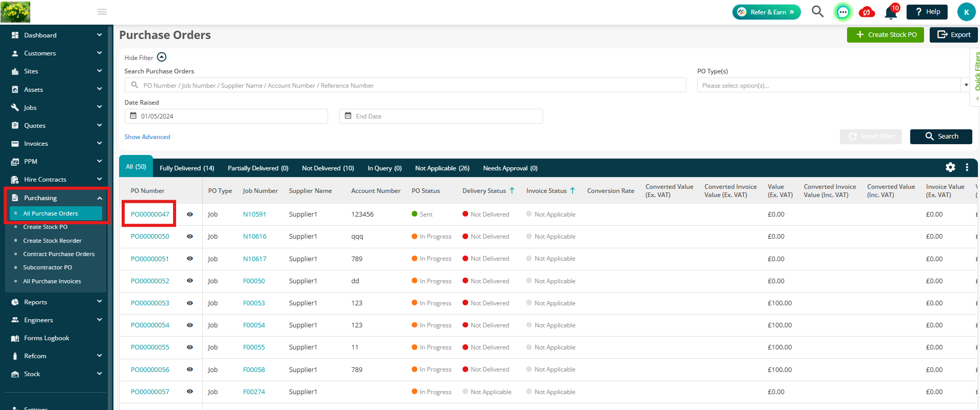Open the PO Type(s) dropdown

[x=833, y=85]
